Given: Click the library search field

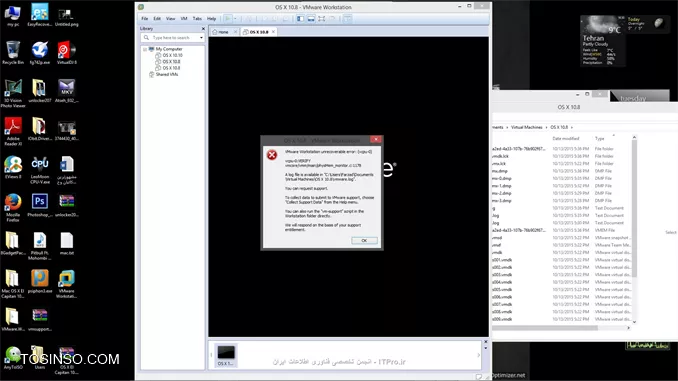Looking at the screenshot, I should 172,38.
